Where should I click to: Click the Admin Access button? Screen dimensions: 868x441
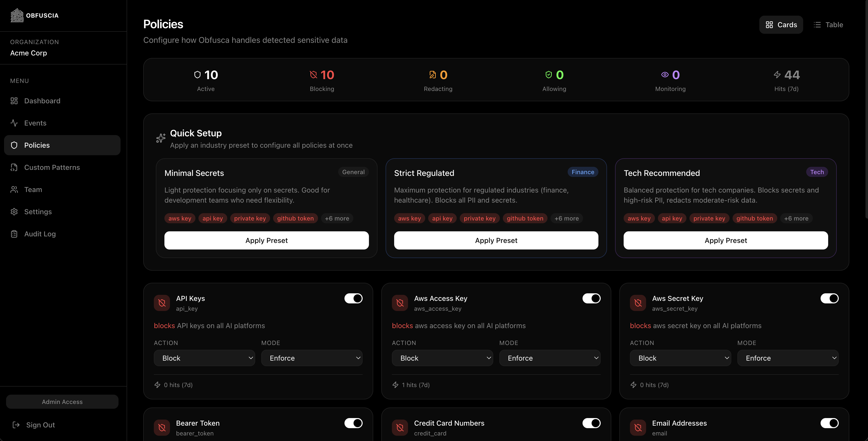62,401
